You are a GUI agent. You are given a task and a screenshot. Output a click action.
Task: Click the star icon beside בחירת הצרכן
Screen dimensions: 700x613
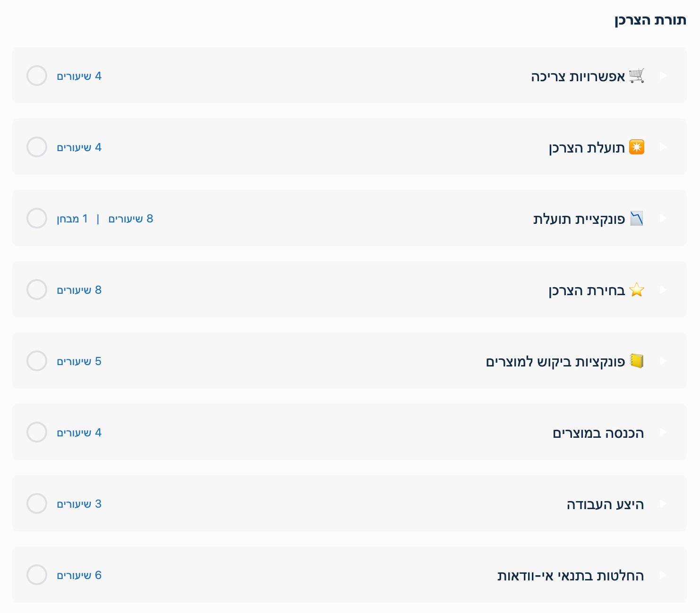[x=637, y=289]
